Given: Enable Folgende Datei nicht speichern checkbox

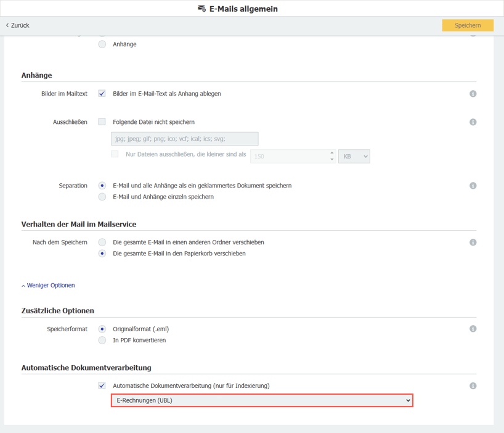Looking at the screenshot, I should [x=102, y=122].
